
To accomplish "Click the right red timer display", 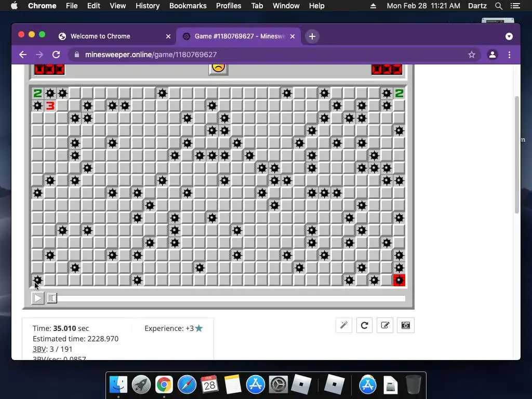I will (387, 69).
